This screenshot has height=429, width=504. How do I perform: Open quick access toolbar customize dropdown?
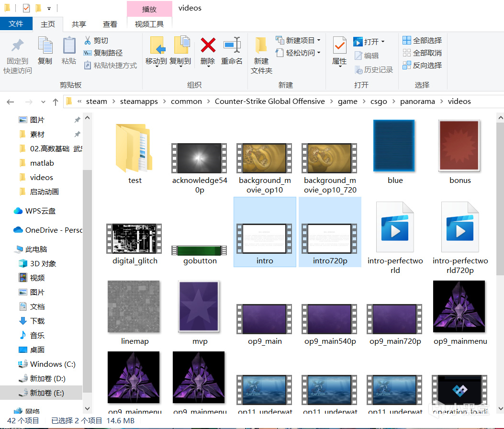point(49,8)
